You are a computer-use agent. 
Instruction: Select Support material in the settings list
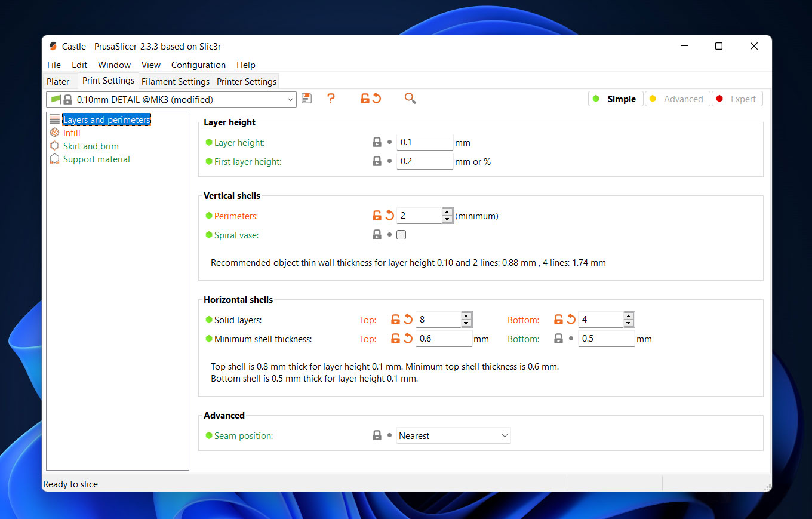[96, 159]
